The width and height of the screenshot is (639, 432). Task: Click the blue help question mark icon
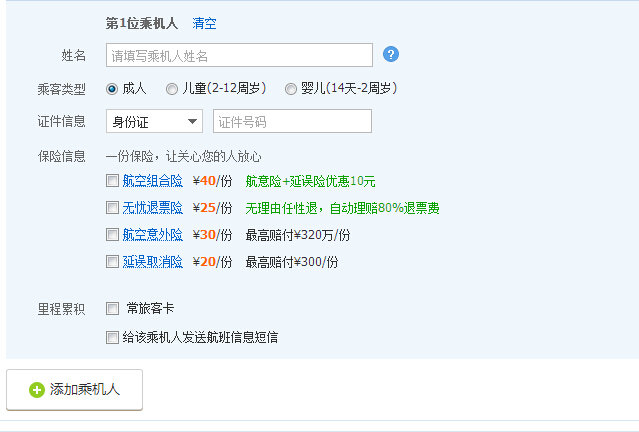point(391,54)
